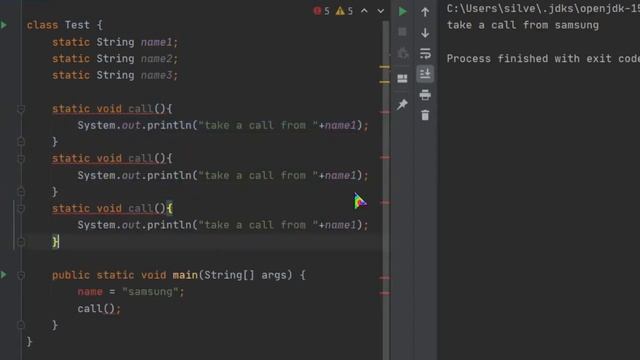
Task: Toggle soft-wrap in the console
Action: click(425, 53)
